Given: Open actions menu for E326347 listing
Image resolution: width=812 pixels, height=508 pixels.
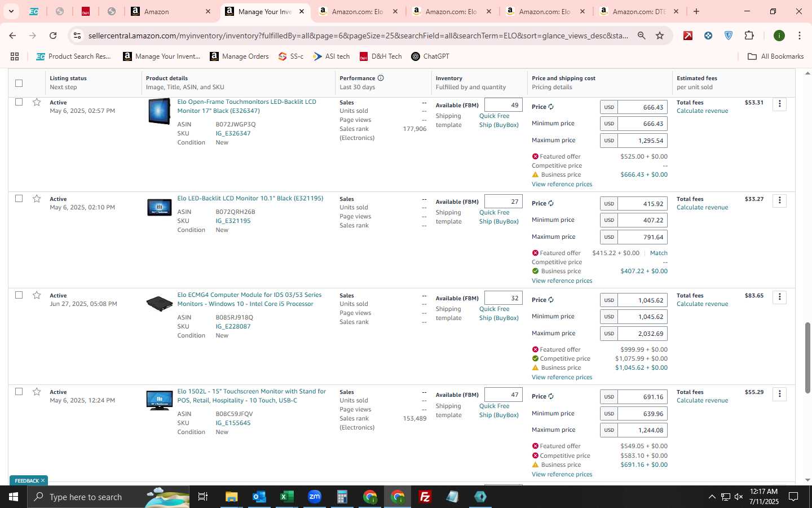Looking at the screenshot, I should (x=780, y=104).
